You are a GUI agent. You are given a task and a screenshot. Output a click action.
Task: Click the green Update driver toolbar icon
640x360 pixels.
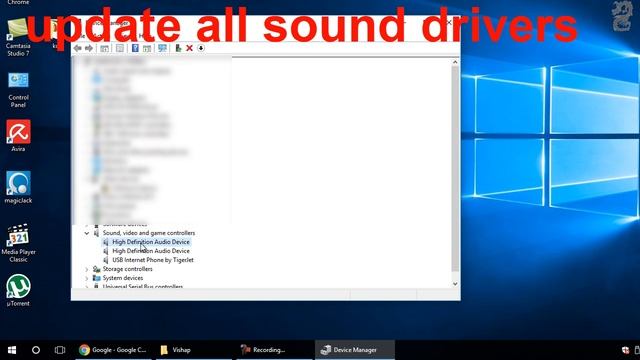click(178, 48)
